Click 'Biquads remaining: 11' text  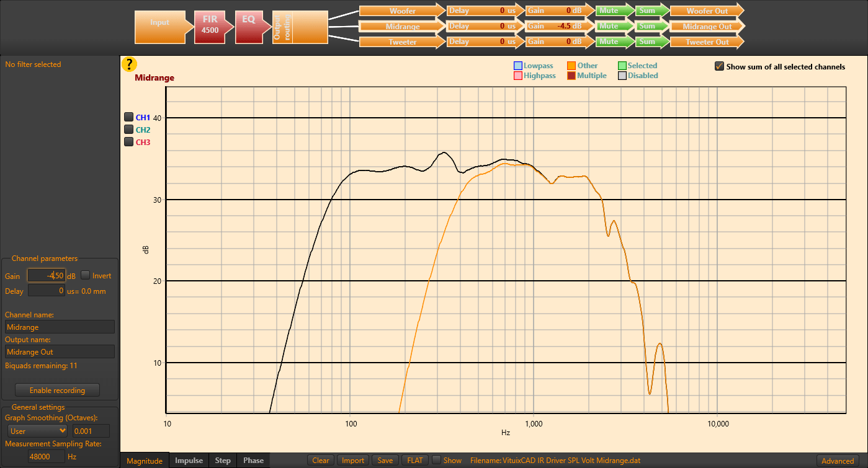[41, 366]
